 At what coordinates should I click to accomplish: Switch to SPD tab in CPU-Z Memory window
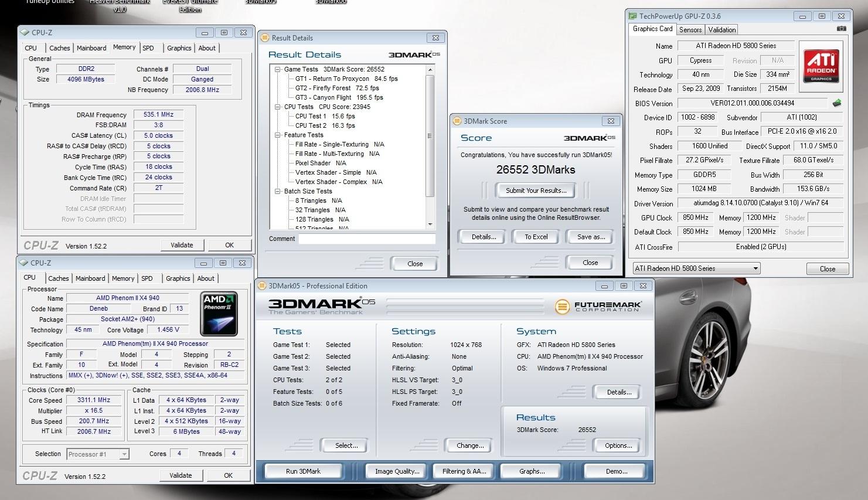click(148, 48)
